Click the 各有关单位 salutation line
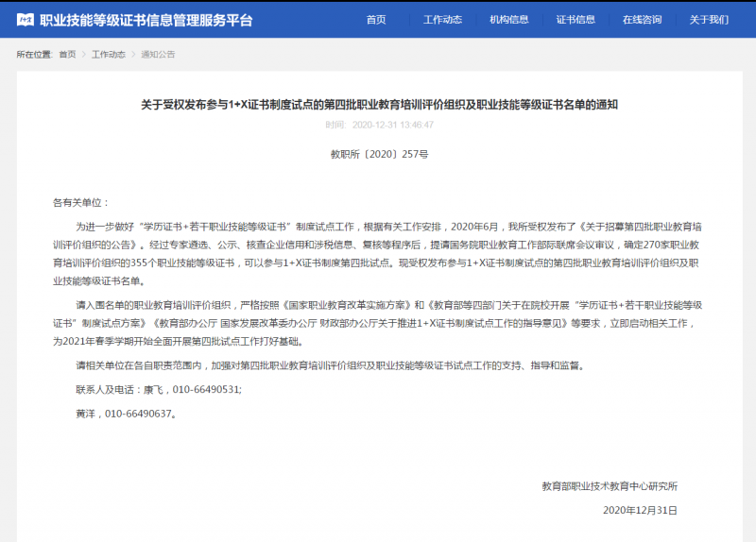This screenshot has width=756, height=542. click(x=81, y=202)
